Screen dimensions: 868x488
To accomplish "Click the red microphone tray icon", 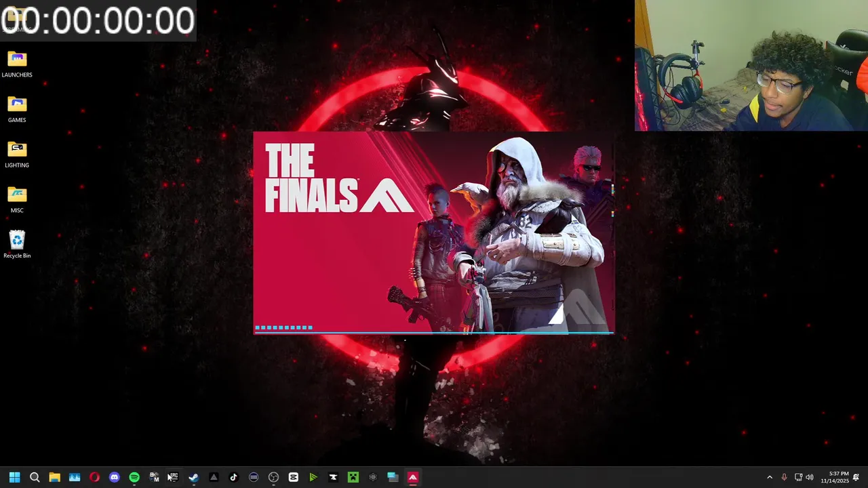I will click(x=784, y=477).
